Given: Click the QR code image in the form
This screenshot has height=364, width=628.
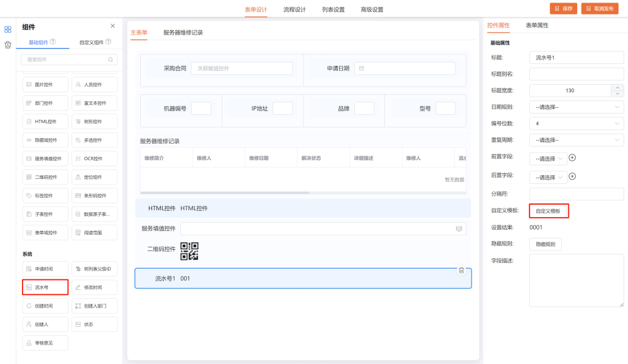Looking at the screenshot, I should (189, 251).
